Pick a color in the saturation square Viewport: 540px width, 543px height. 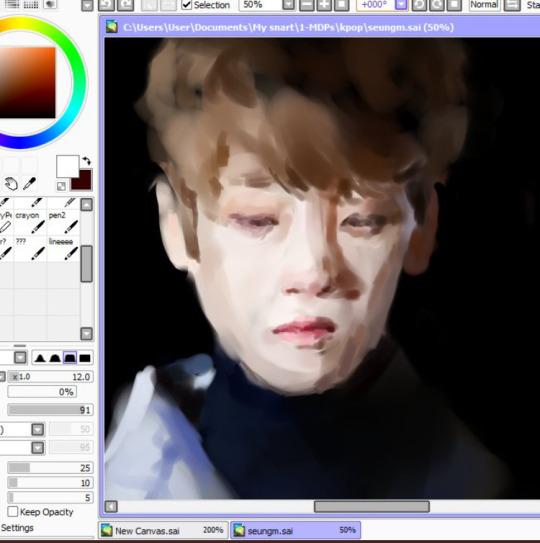[27, 82]
